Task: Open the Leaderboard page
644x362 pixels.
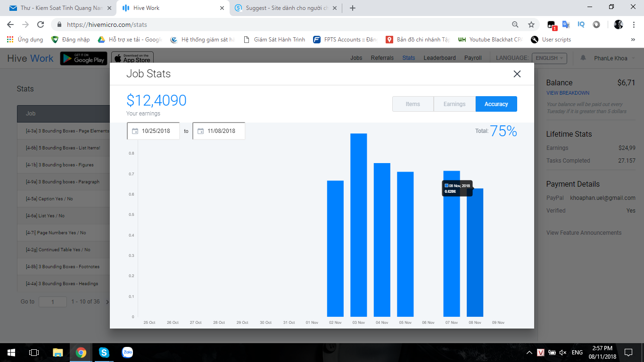Action: coord(440,58)
